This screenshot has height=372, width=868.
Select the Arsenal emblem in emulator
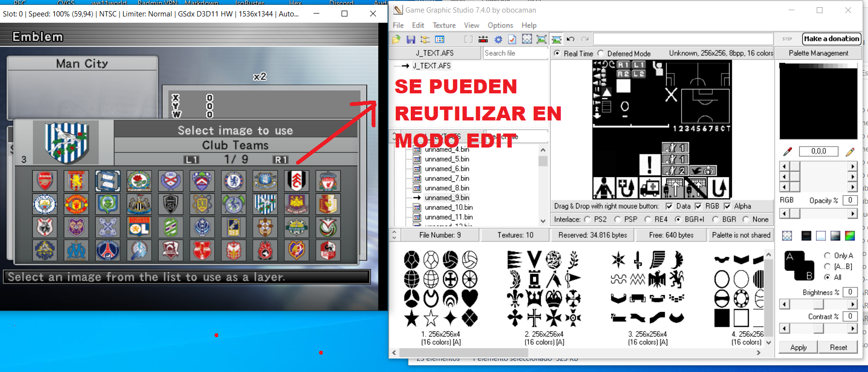pos(45,181)
